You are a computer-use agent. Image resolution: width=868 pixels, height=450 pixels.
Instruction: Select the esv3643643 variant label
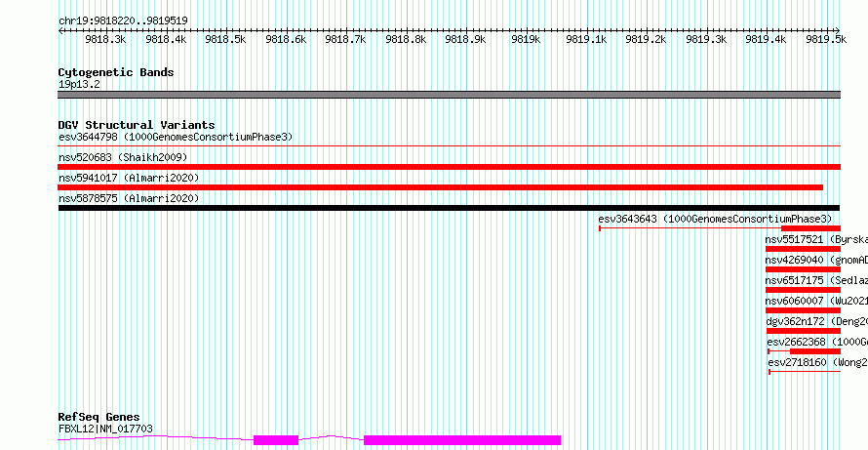pyautogui.click(x=715, y=219)
